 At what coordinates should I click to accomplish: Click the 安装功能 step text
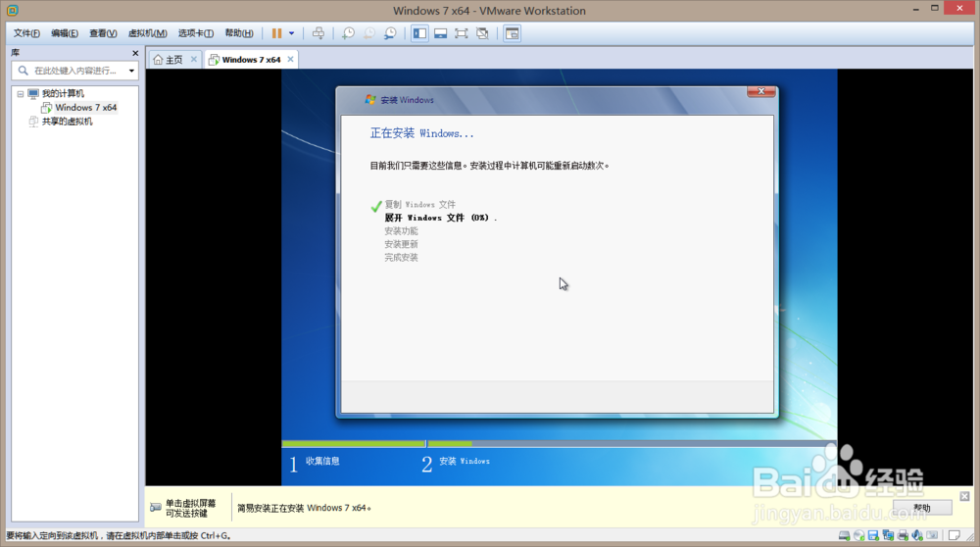[x=401, y=230]
